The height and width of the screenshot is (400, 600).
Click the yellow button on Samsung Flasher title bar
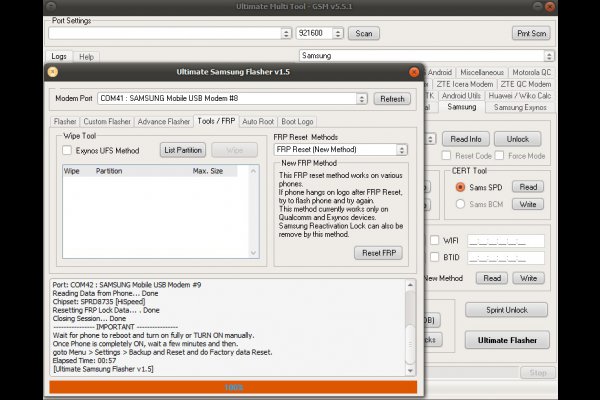(x=53, y=72)
